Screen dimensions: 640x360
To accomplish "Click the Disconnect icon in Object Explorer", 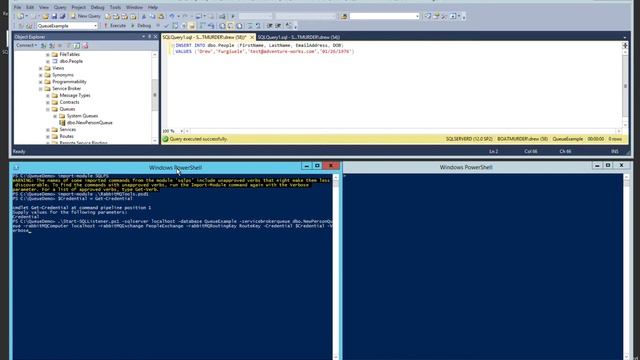I will tap(52, 45).
